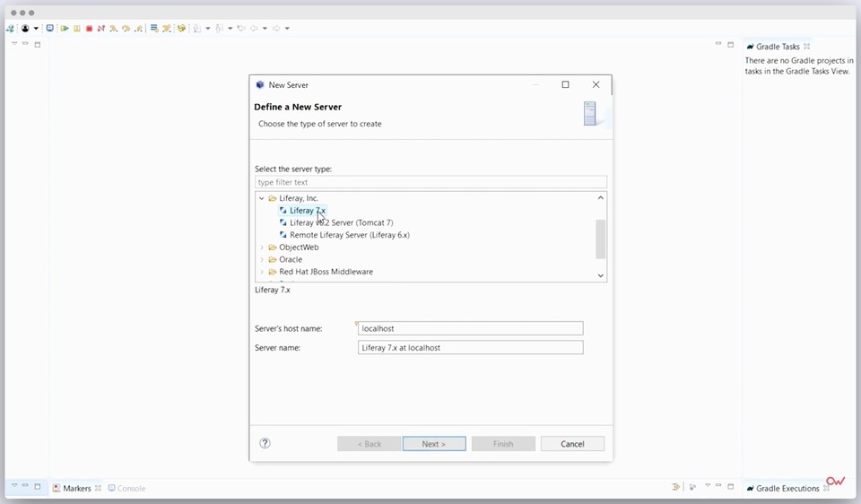Close the Gradle Tasks tab
The image size is (861, 504).
(x=806, y=47)
